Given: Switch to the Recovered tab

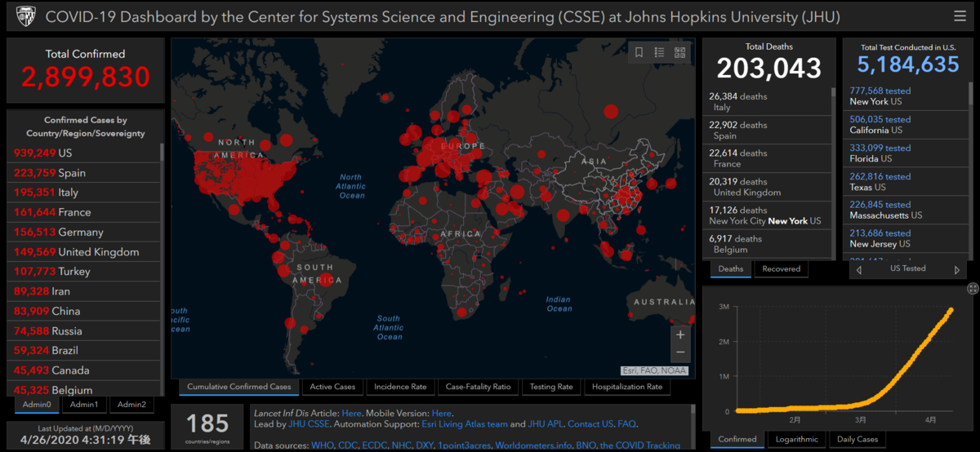Looking at the screenshot, I should [782, 268].
